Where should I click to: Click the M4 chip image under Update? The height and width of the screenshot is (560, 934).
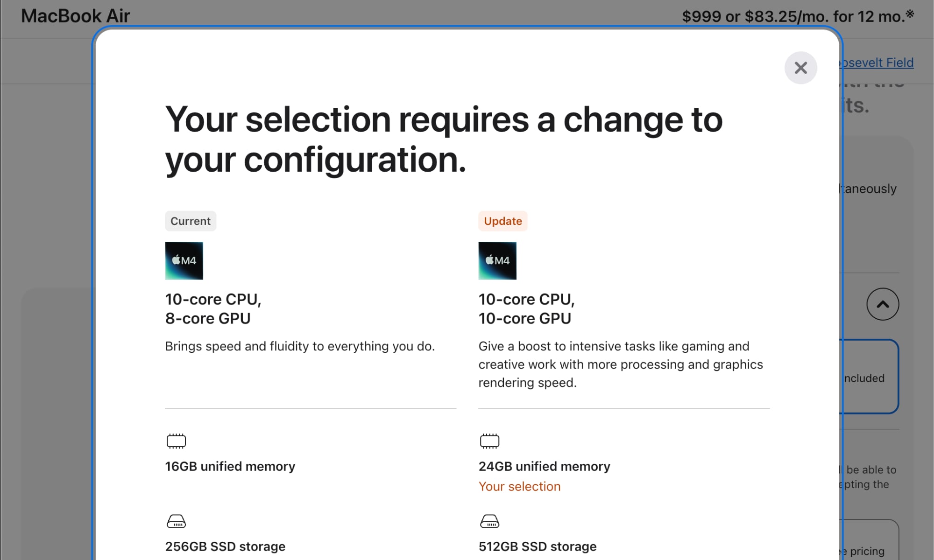497,260
